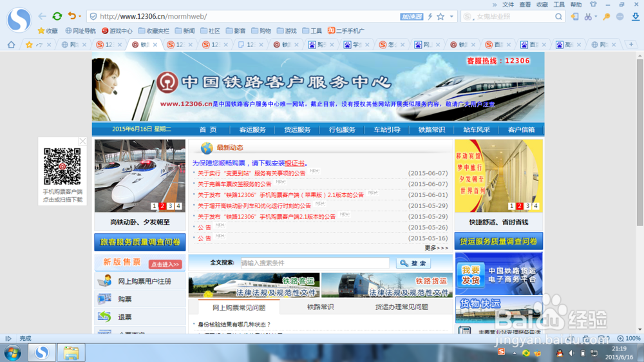644x362 pixels.
Task: Open notice dated 2015-06-01 about 苹果版 client
Action: pos(281,195)
